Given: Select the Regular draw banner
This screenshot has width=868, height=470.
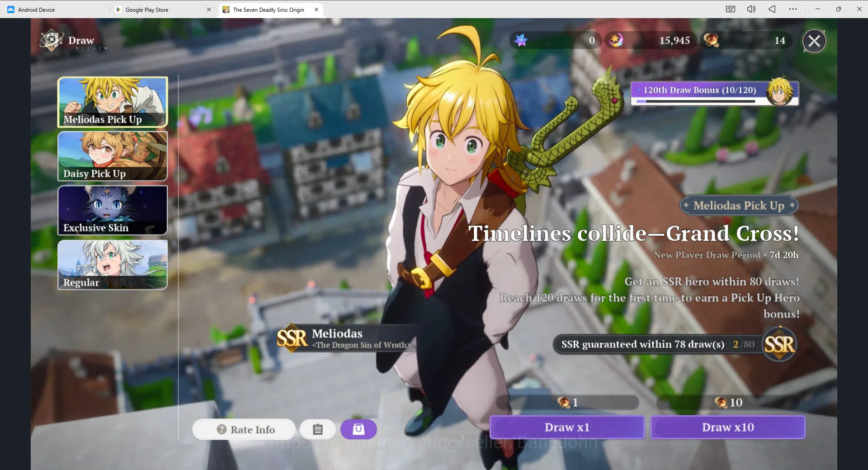Looking at the screenshot, I should click(x=113, y=265).
